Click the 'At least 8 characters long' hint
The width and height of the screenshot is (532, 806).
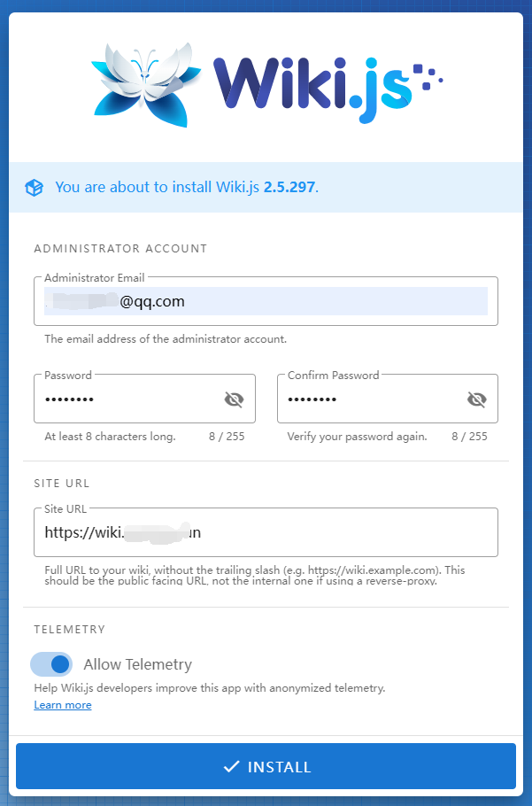coord(110,437)
